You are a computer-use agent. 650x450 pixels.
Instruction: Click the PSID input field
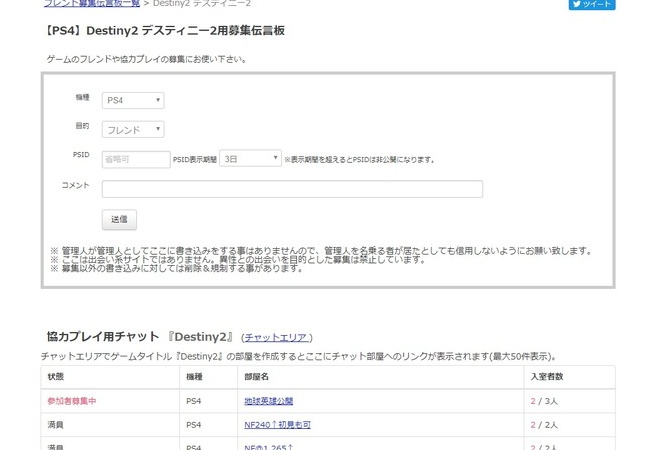click(x=136, y=160)
